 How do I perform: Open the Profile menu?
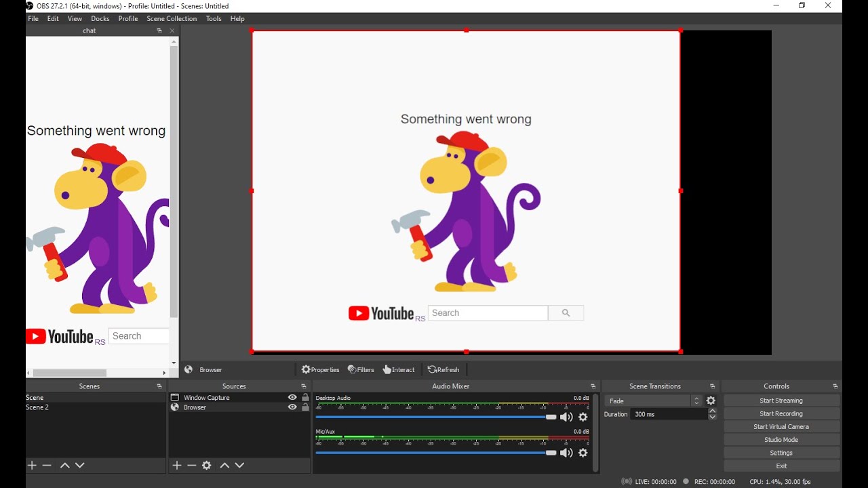(x=128, y=19)
